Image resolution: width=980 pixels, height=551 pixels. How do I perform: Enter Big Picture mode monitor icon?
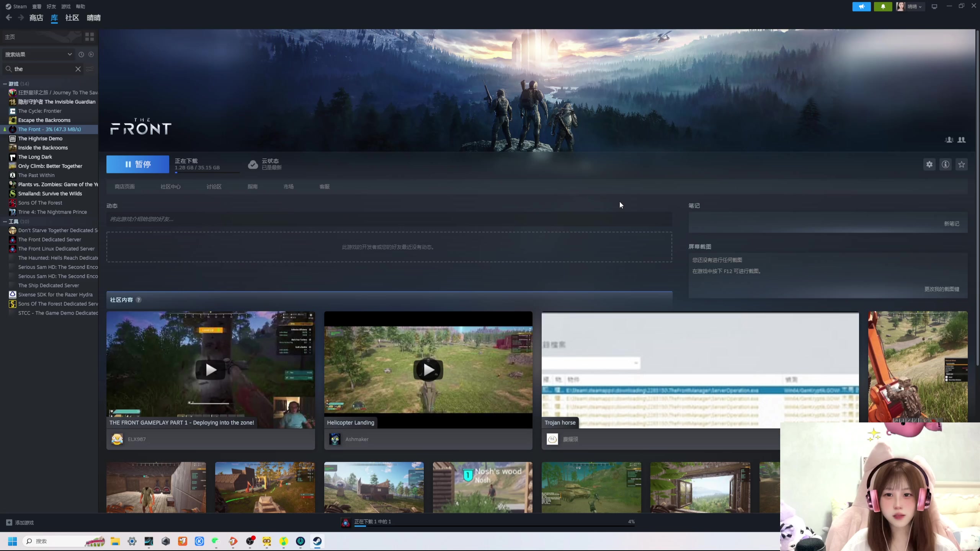point(934,7)
